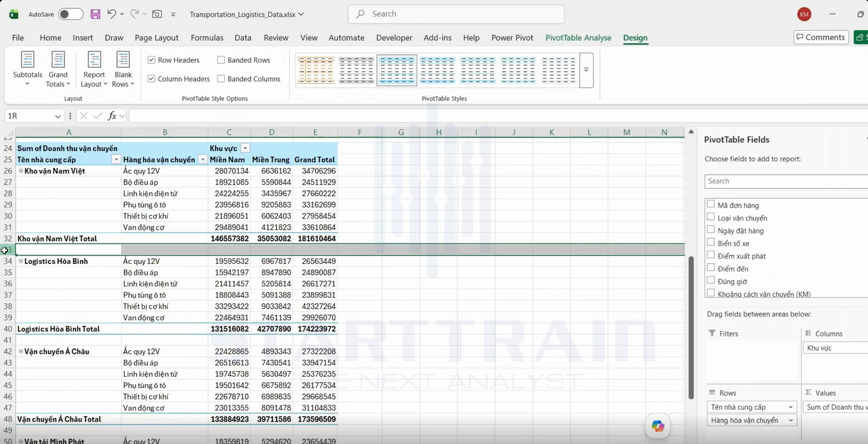
Task: Click the confirm checkmark formula bar icon
Action: tap(97, 116)
